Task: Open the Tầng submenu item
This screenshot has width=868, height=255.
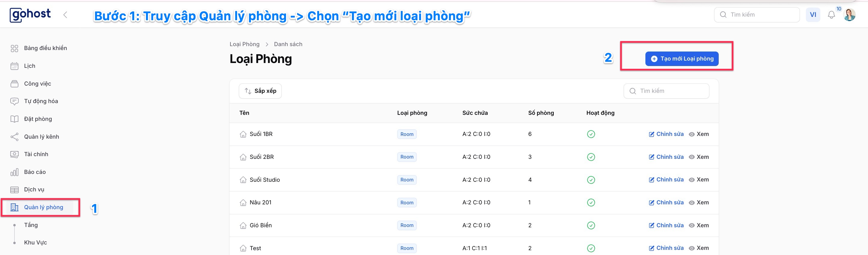Action: [x=31, y=225]
